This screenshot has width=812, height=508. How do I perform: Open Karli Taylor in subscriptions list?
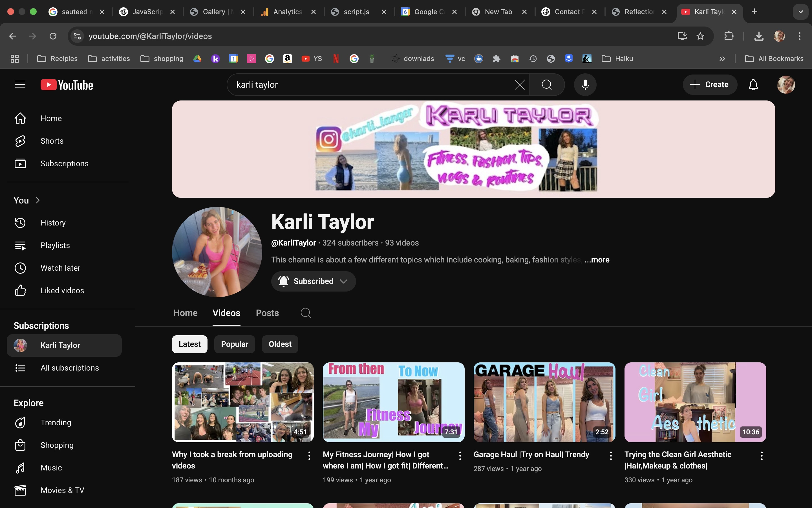[64, 345]
